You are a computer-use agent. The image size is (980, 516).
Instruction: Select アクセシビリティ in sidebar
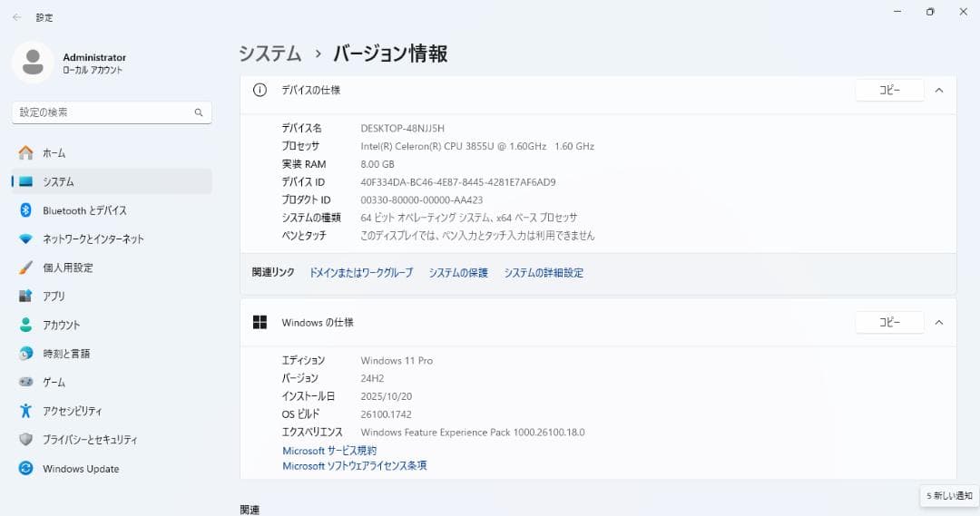[112, 411]
